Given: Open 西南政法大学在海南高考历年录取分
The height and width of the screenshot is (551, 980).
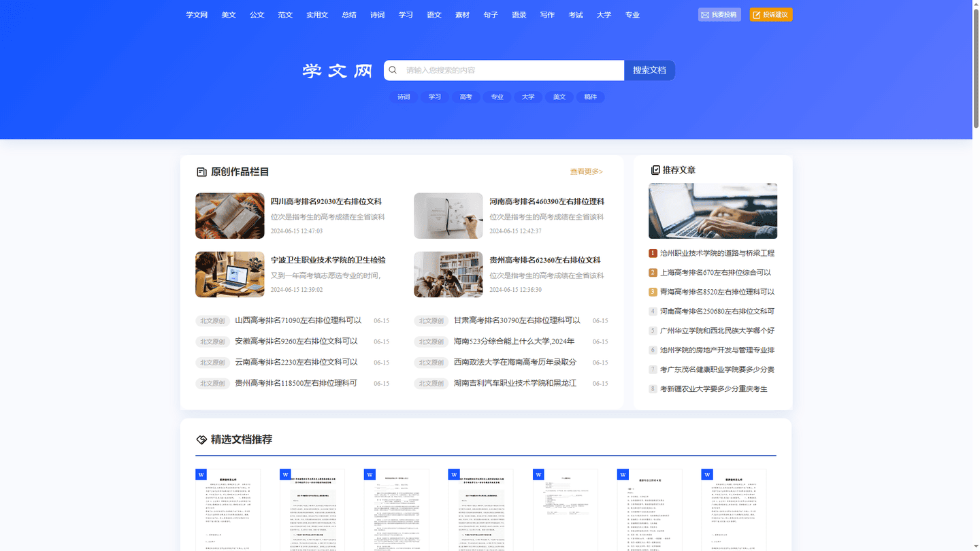Looking at the screenshot, I should click(515, 363).
